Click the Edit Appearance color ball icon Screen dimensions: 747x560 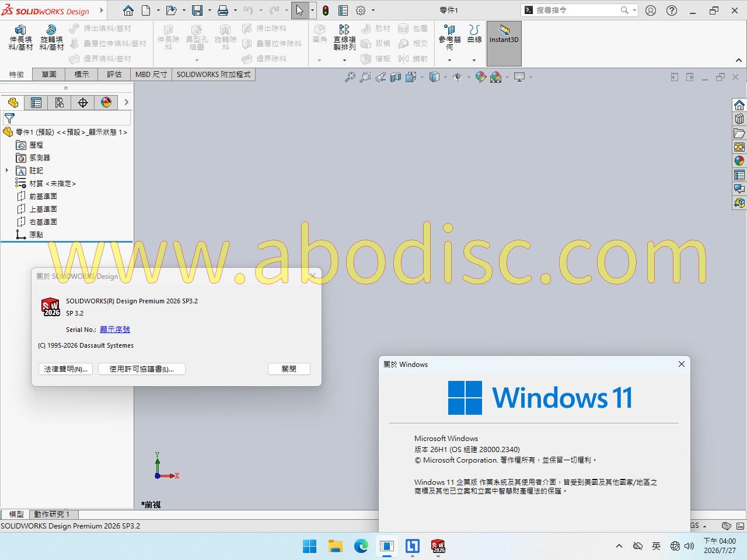480,77
